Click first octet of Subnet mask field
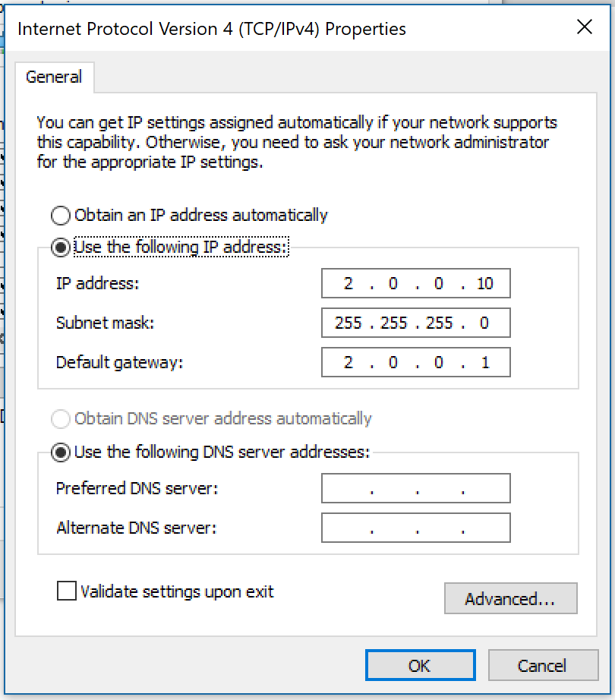615x700 pixels. 348,323
